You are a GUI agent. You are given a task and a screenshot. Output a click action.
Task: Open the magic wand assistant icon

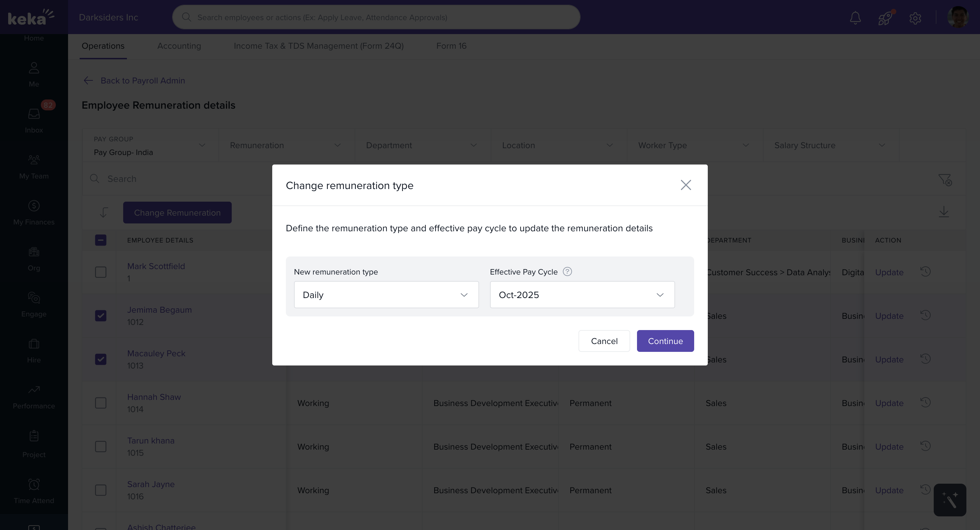[x=950, y=500]
